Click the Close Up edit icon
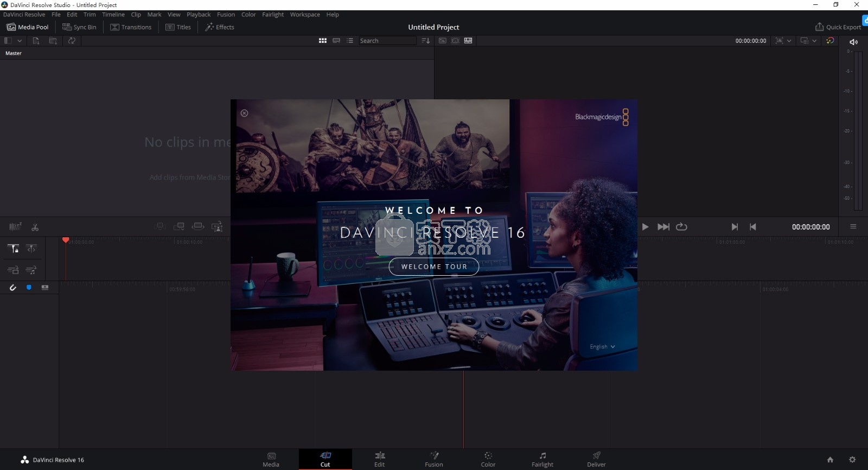 click(217, 226)
